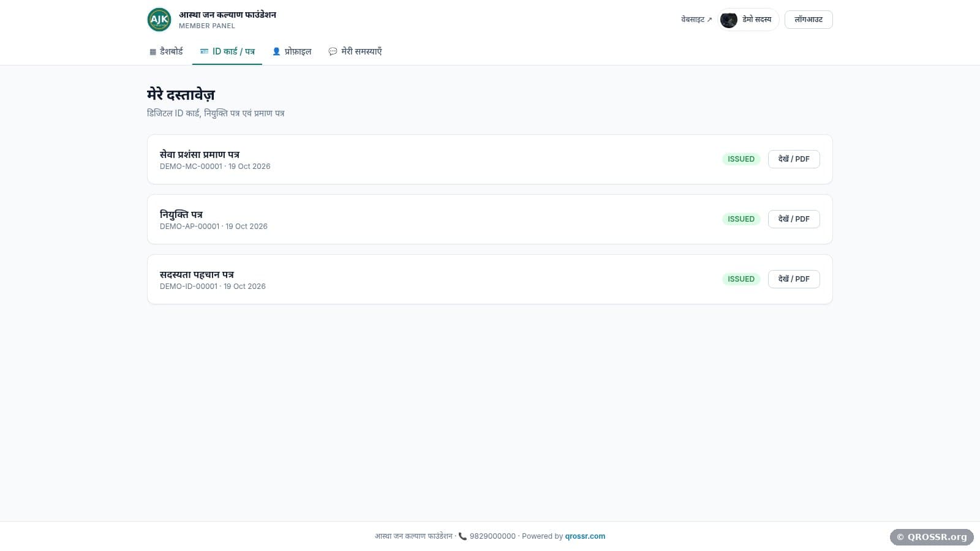980x551 pixels.
Task: Click the speech bubble issues icon
Action: pyautogui.click(x=333, y=51)
